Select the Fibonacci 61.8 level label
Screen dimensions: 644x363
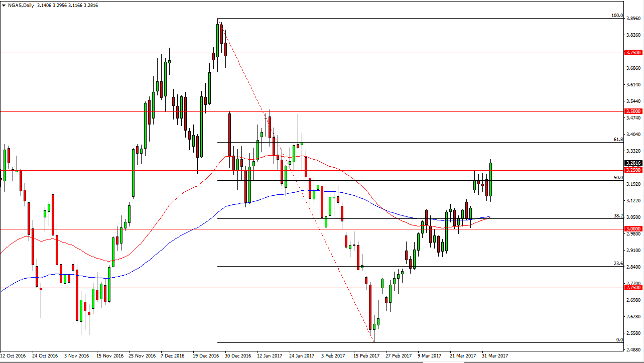click(618, 139)
